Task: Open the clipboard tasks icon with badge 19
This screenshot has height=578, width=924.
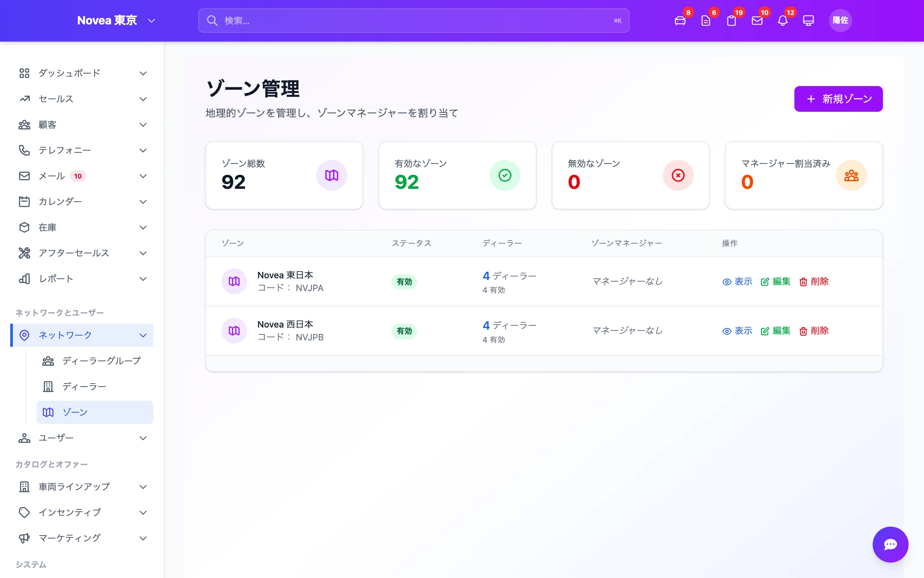Action: point(731,21)
